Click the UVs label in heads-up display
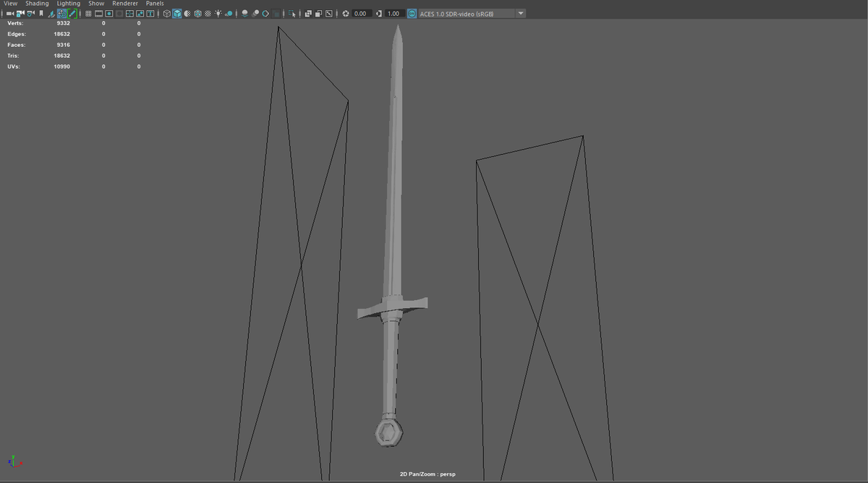The width and height of the screenshot is (868, 483). click(14, 67)
